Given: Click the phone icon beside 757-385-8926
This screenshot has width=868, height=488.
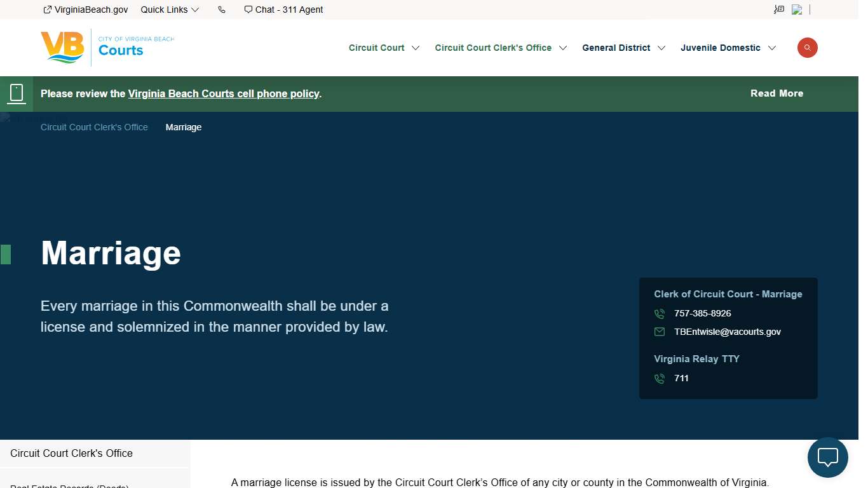Looking at the screenshot, I should tap(660, 314).
